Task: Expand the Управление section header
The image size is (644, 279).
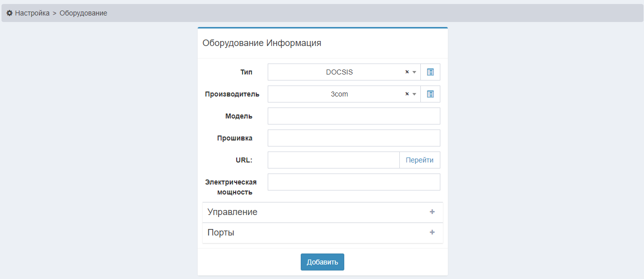Action: [x=233, y=212]
